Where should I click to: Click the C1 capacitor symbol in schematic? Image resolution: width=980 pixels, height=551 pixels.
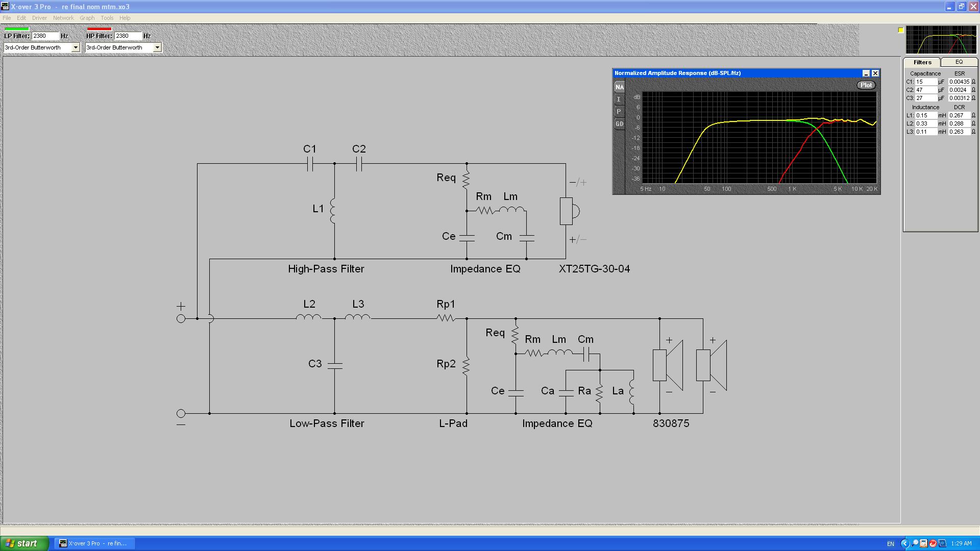point(310,164)
